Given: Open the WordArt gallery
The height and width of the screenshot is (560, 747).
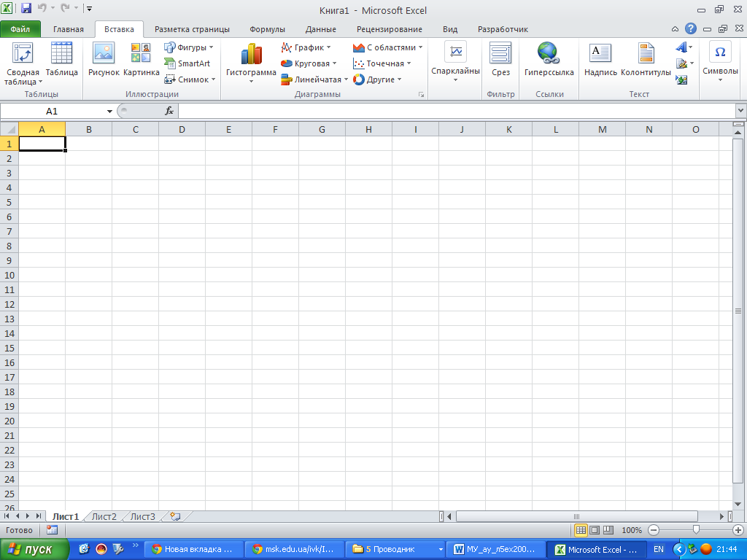Looking at the screenshot, I should click(x=684, y=47).
